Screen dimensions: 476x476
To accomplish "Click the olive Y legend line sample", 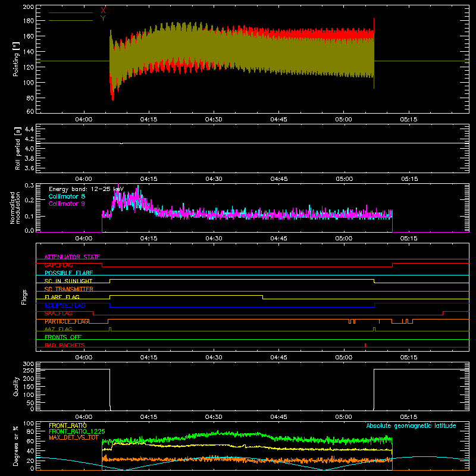I will (x=71, y=21).
